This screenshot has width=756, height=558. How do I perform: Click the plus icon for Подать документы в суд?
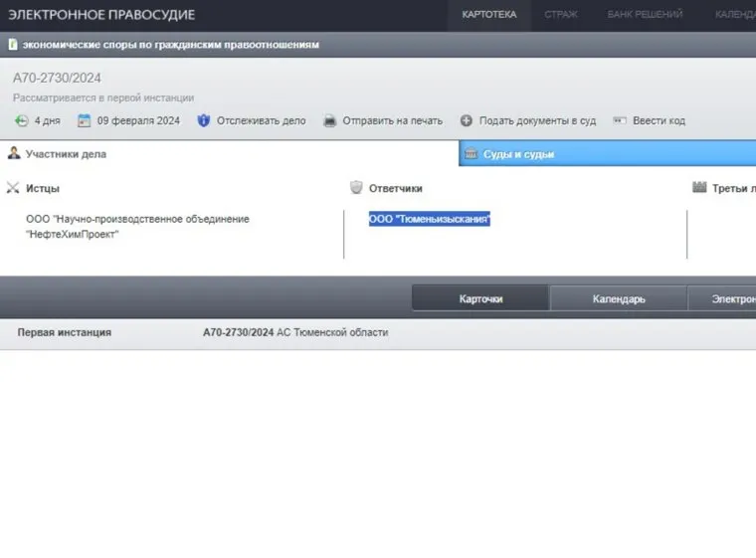(466, 121)
